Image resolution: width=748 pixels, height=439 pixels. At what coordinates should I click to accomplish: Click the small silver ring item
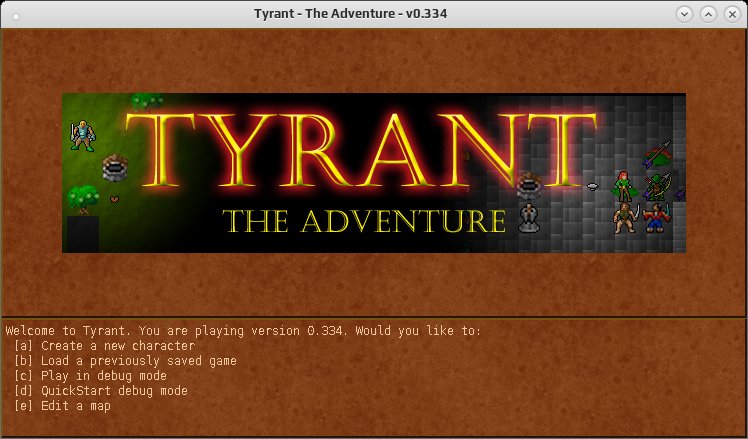[x=592, y=187]
